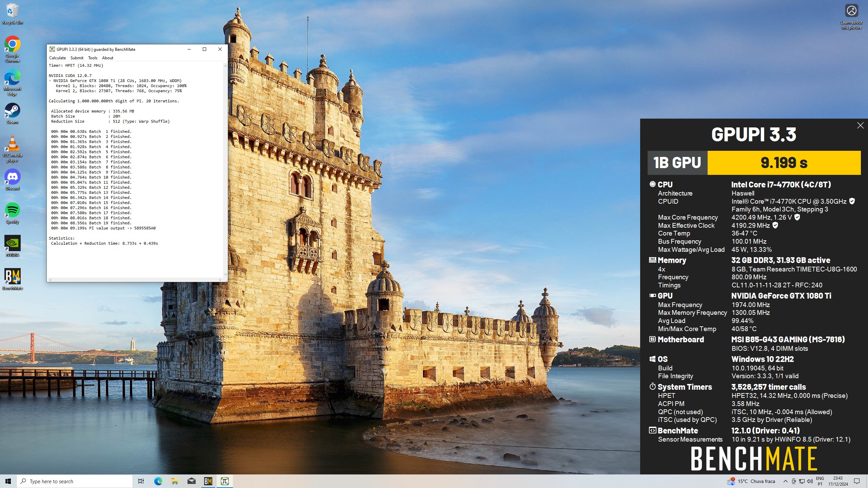Click the volume speaker tray icon
Screen dimensions: 868x488
coord(810,481)
